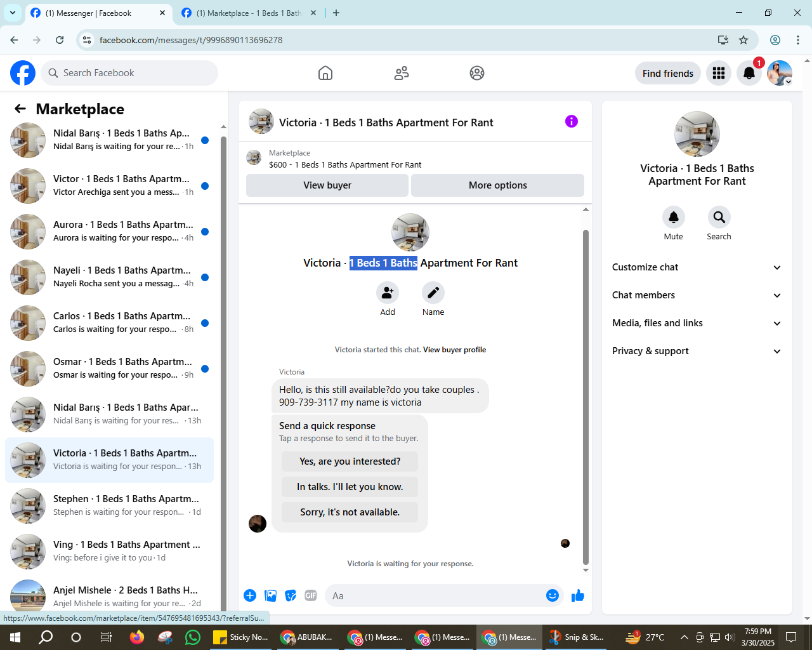Open the View buyer profile link

coord(455,350)
